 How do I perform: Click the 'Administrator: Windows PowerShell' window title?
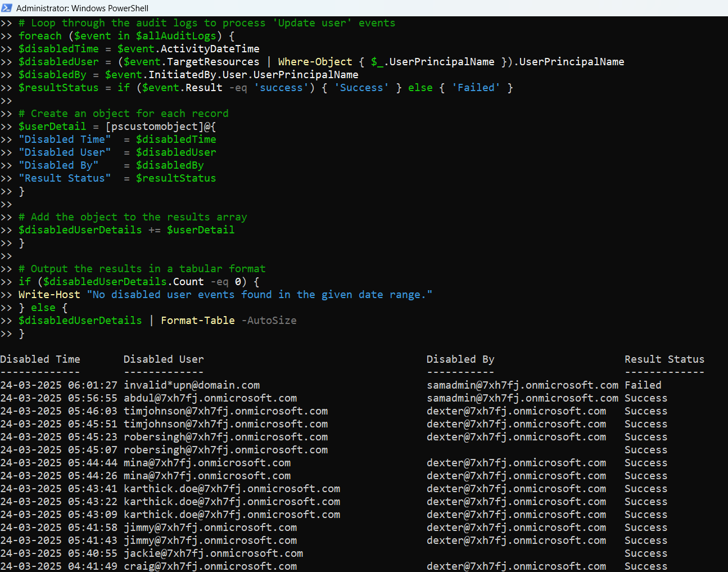tap(82, 8)
